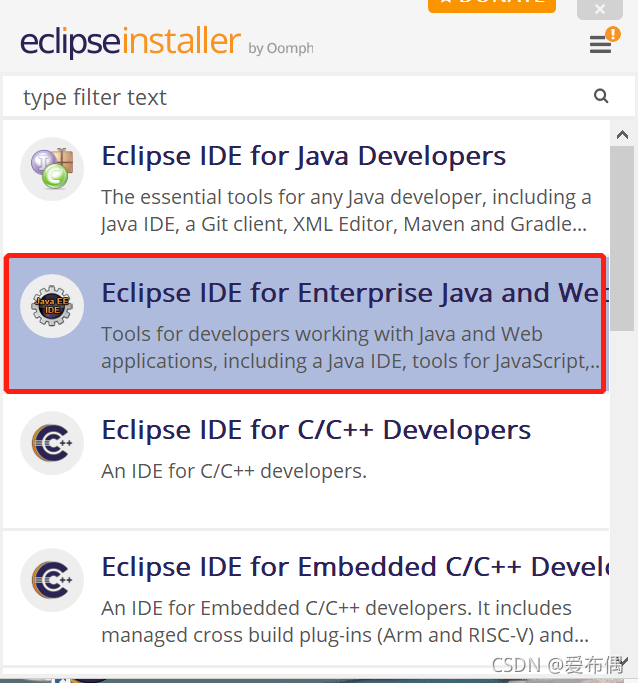Click the orange Donate button

tap(492, 5)
